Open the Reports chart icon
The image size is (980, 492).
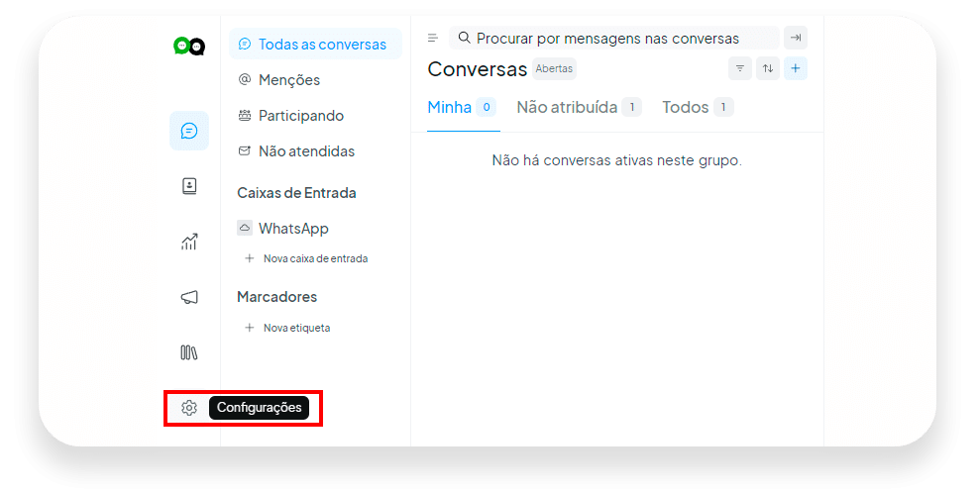[x=189, y=241]
